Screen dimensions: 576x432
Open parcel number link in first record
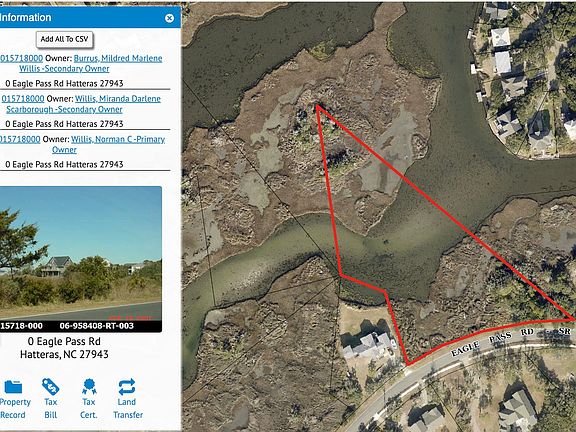point(21,58)
